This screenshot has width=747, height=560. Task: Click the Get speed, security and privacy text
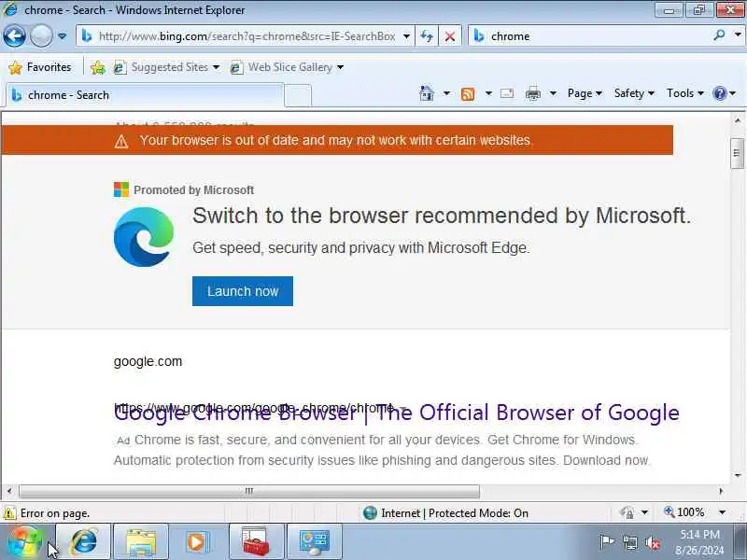pos(360,247)
